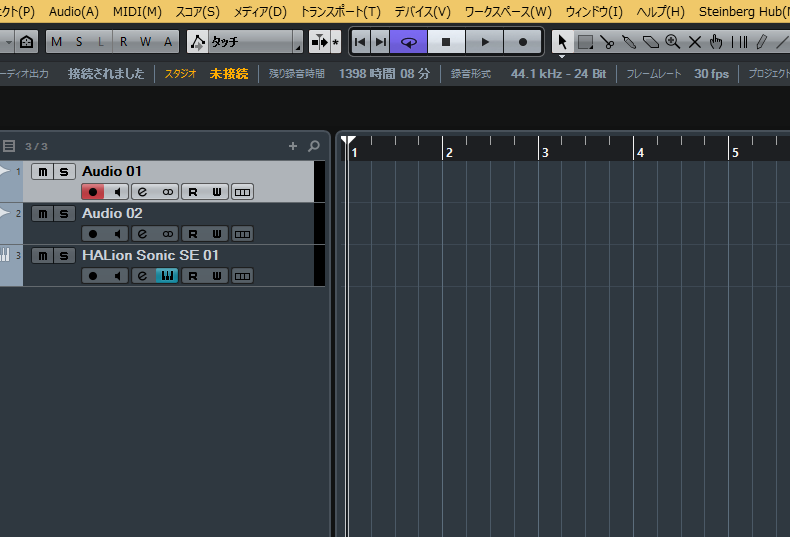Toggle the auto-scroll button
Screen dimensions: 790x537
click(319, 42)
